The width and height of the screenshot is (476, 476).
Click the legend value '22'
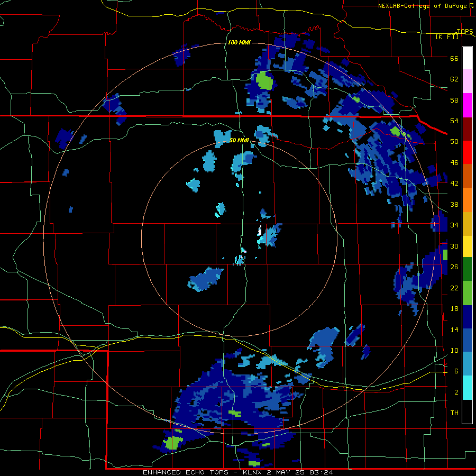click(x=454, y=288)
